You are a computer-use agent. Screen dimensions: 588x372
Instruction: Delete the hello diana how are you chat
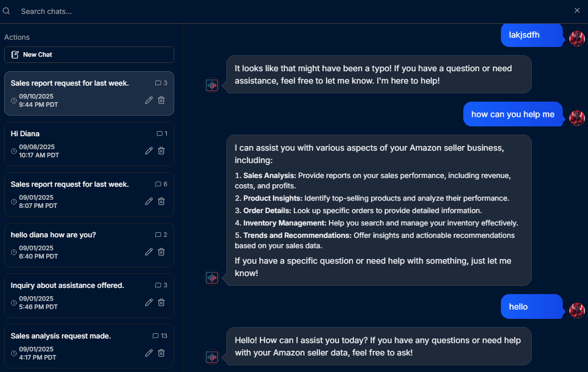coord(161,252)
